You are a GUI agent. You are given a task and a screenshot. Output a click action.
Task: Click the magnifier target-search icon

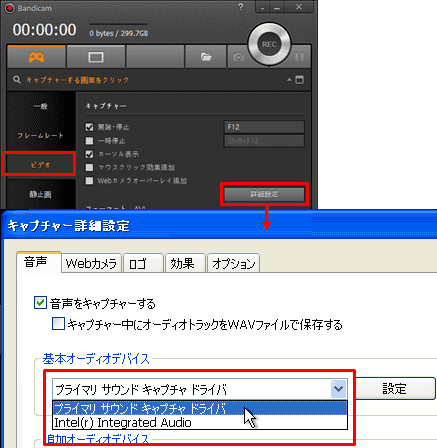point(17,80)
